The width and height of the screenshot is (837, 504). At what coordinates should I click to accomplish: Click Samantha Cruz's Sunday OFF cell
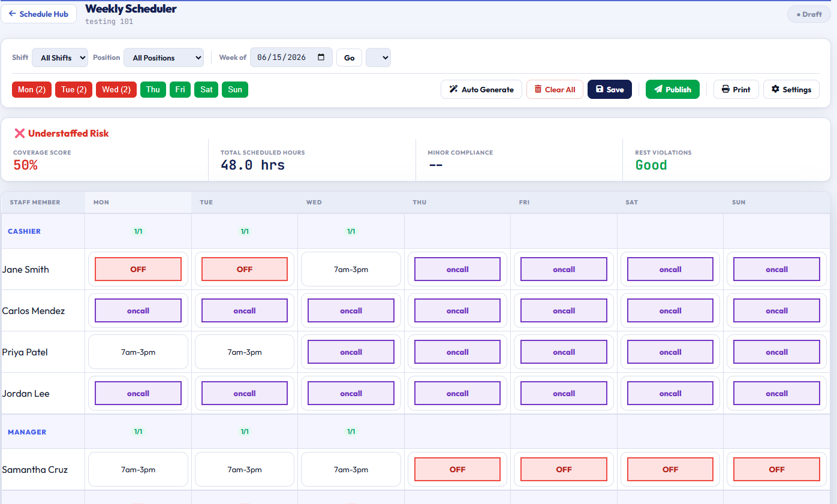pyautogui.click(x=776, y=469)
